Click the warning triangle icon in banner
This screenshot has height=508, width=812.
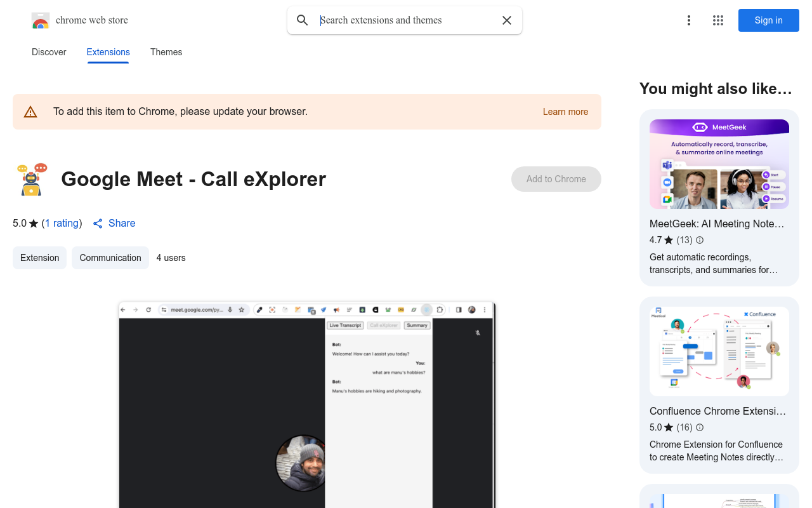[x=30, y=112]
